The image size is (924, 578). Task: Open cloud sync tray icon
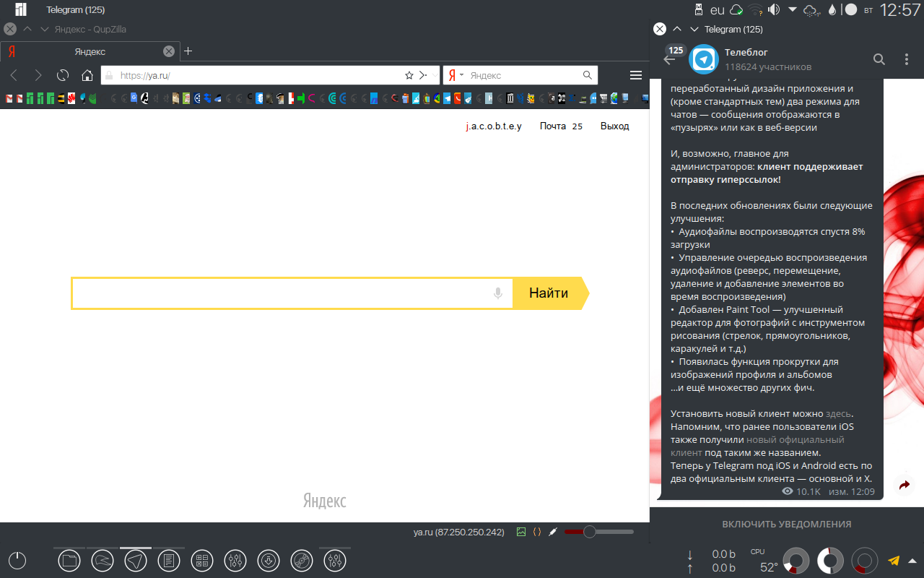[736, 10]
